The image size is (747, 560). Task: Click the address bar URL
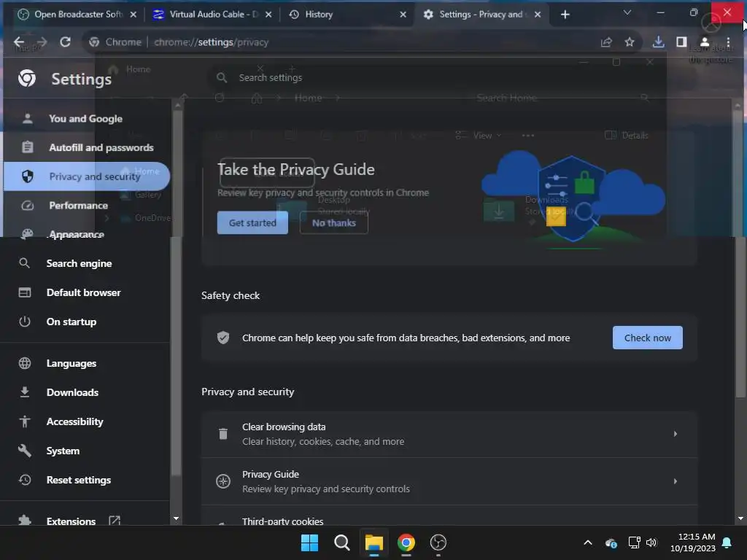(211, 42)
